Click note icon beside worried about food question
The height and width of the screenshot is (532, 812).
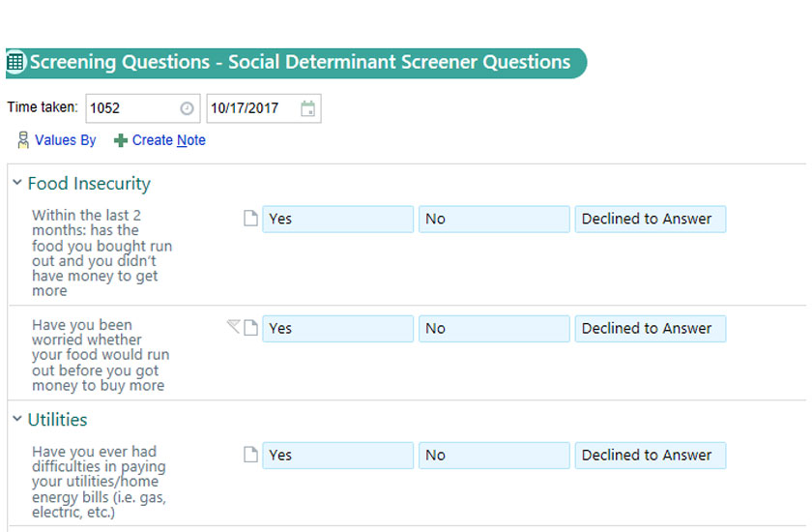click(250, 328)
